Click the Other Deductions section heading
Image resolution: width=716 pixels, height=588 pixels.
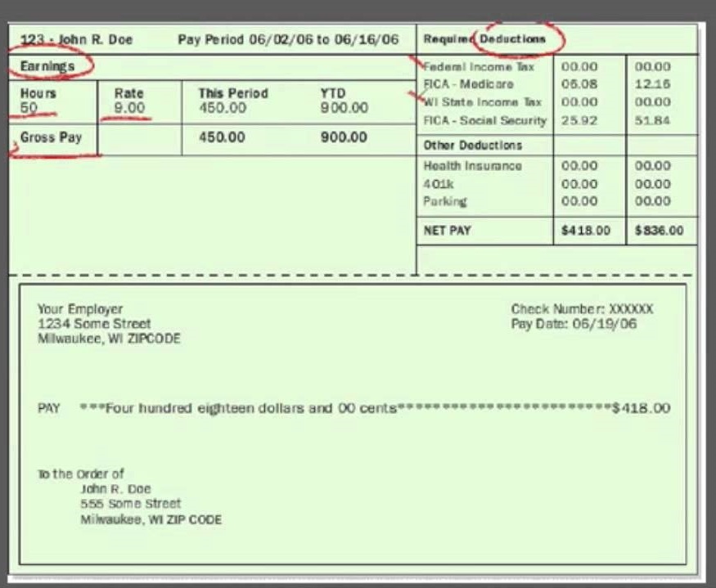(472, 145)
